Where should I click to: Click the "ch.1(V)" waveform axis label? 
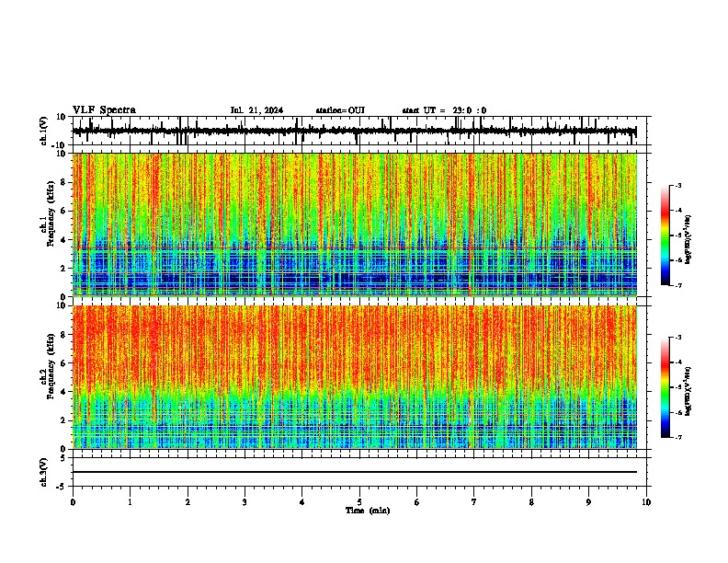click(x=44, y=131)
